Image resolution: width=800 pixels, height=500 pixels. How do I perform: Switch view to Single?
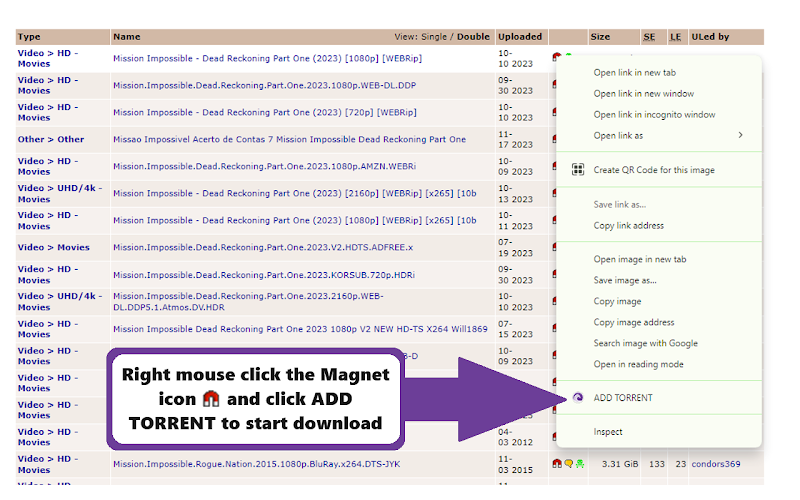(434, 37)
